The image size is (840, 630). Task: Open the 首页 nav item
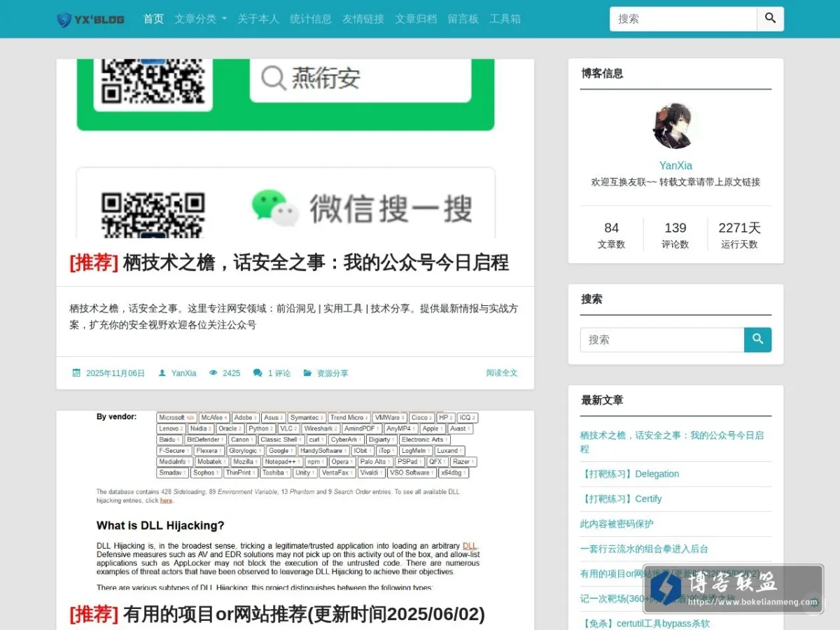(153, 19)
